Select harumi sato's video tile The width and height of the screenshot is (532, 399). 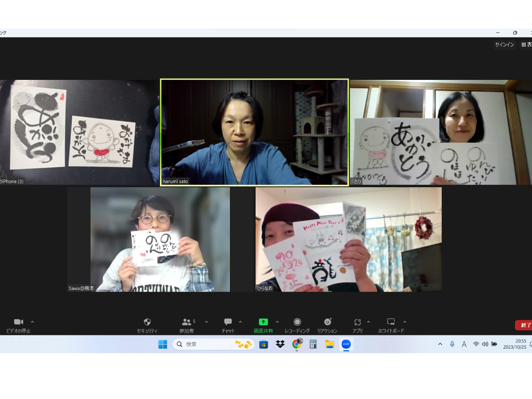pos(254,132)
